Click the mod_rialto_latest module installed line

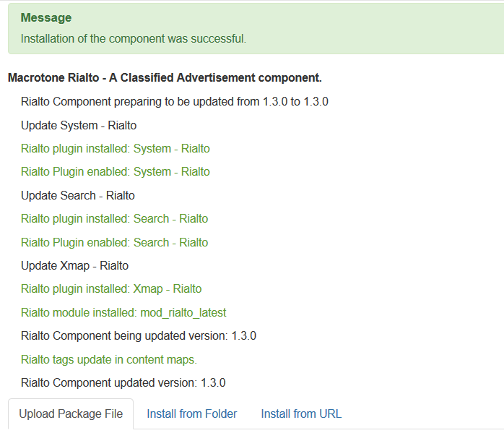coord(123,312)
